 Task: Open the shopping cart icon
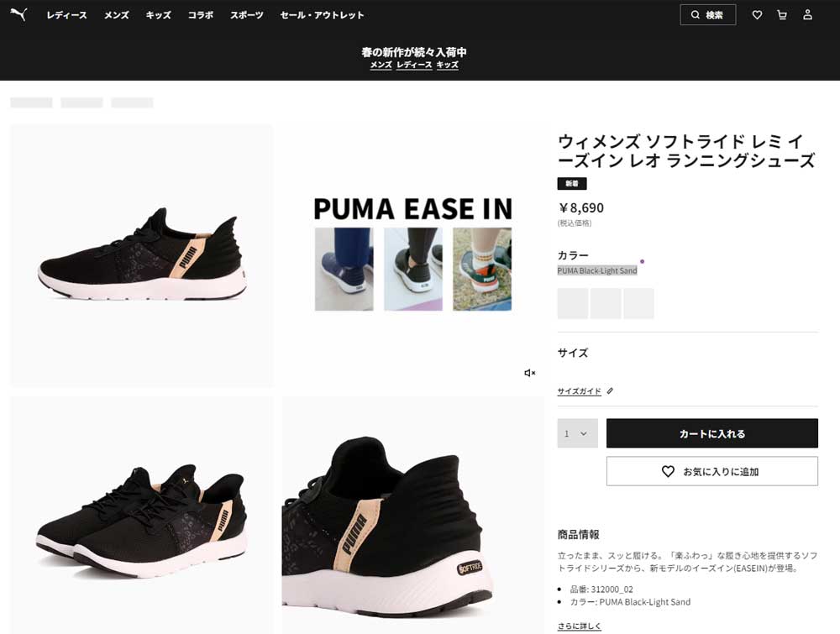pos(782,15)
